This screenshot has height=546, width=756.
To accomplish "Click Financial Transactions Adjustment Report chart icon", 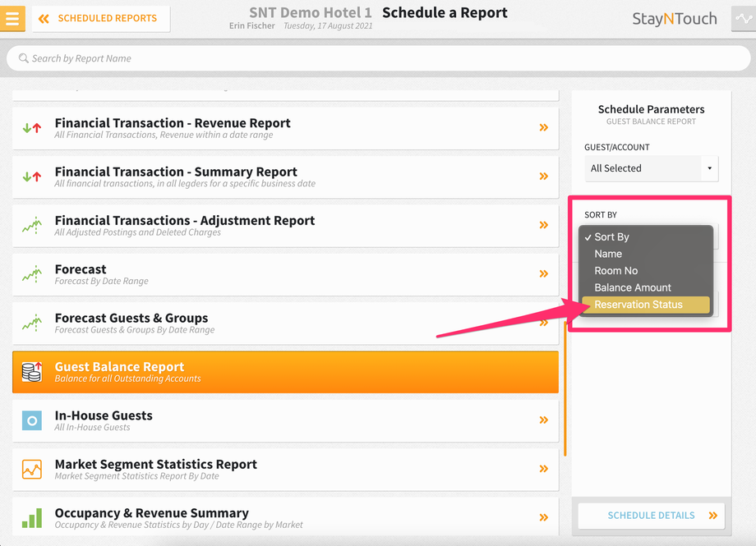I will pos(32,225).
